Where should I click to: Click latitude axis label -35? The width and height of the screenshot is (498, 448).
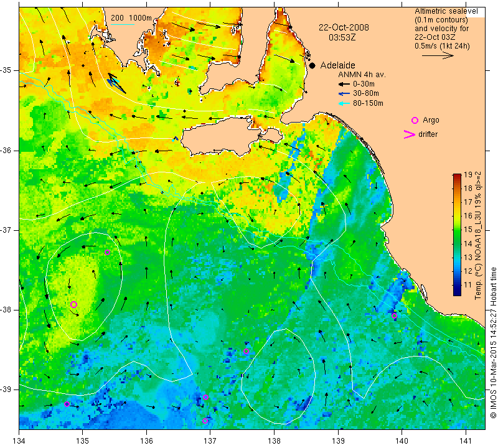pos(6,70)
